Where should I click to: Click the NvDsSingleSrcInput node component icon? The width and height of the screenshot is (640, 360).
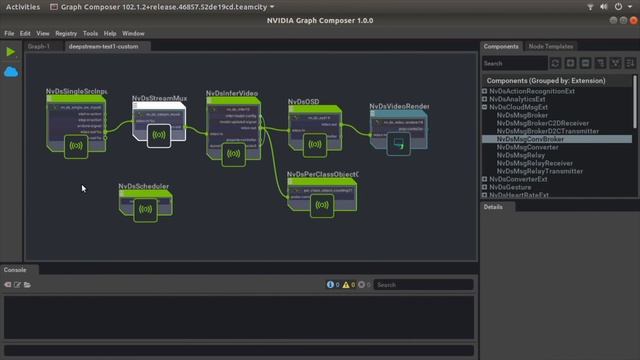[x=76, y=146]
